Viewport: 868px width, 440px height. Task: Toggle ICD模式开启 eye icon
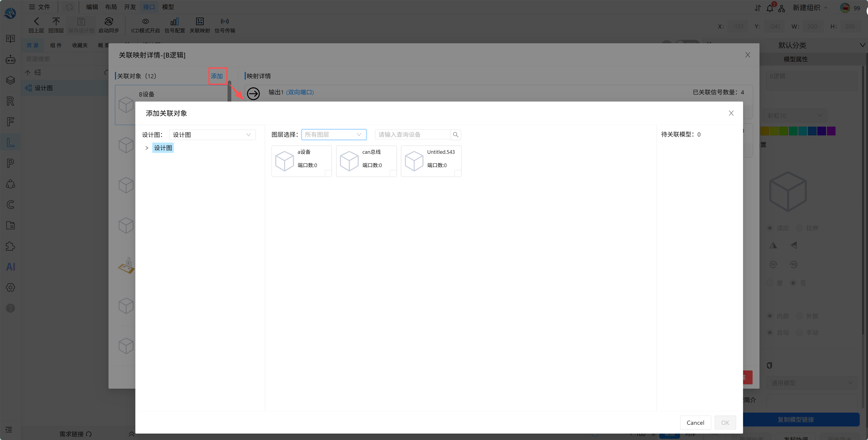coord(145,22)
